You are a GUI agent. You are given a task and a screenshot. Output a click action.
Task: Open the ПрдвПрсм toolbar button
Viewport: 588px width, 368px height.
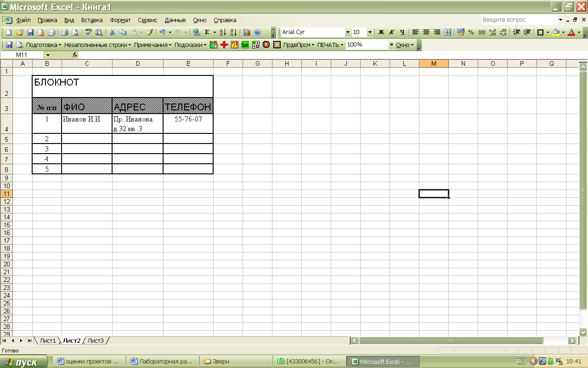pyautogui.click(x=299, y=45)
